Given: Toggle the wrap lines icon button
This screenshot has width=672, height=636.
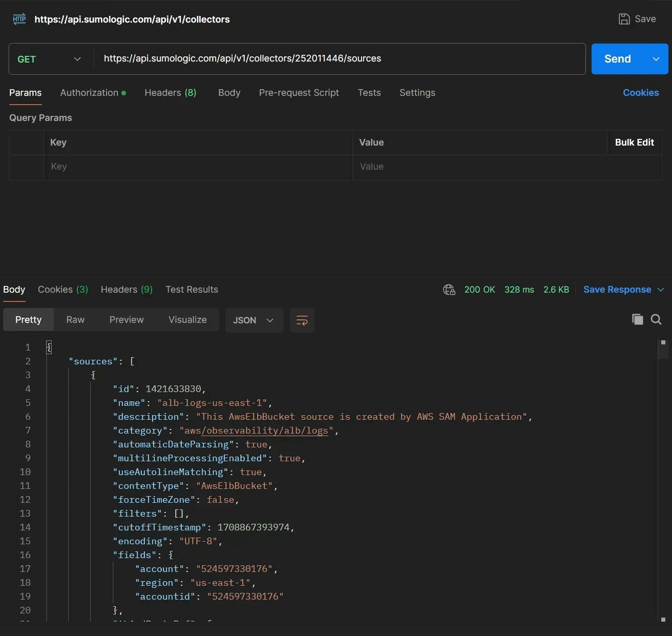Looking at the screenshot, I should pyautogui.click(x=302, y=320).
